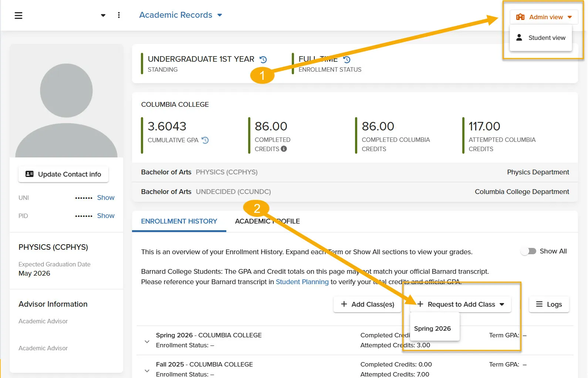Open the Logs button

pyautogui.click(x=549, y=304)
